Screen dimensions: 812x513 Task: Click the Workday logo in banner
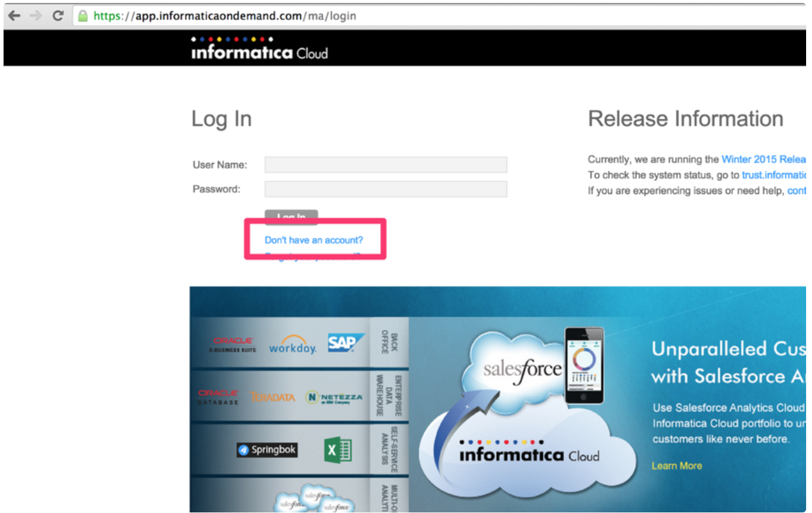point(293,345)
